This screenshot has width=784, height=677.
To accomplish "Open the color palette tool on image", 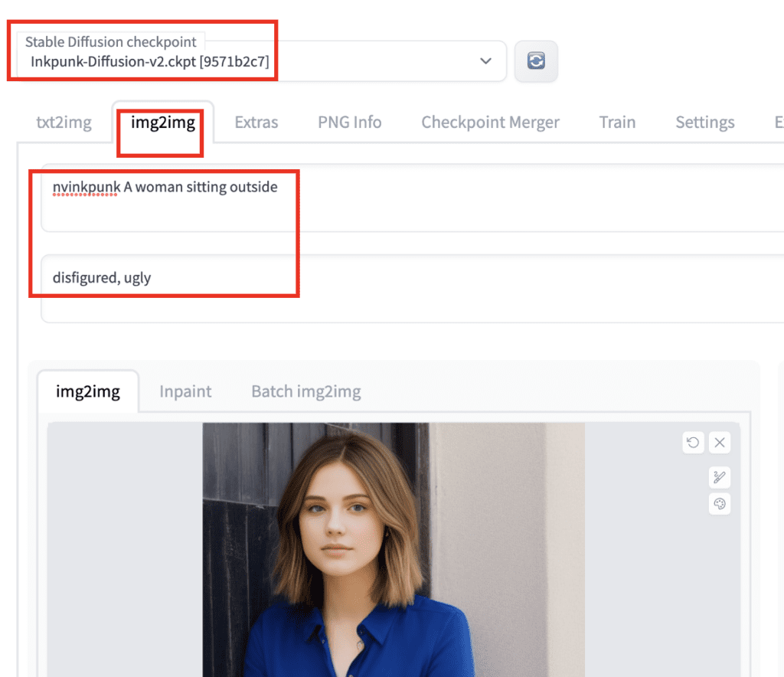I will click(x=720, y=504).
